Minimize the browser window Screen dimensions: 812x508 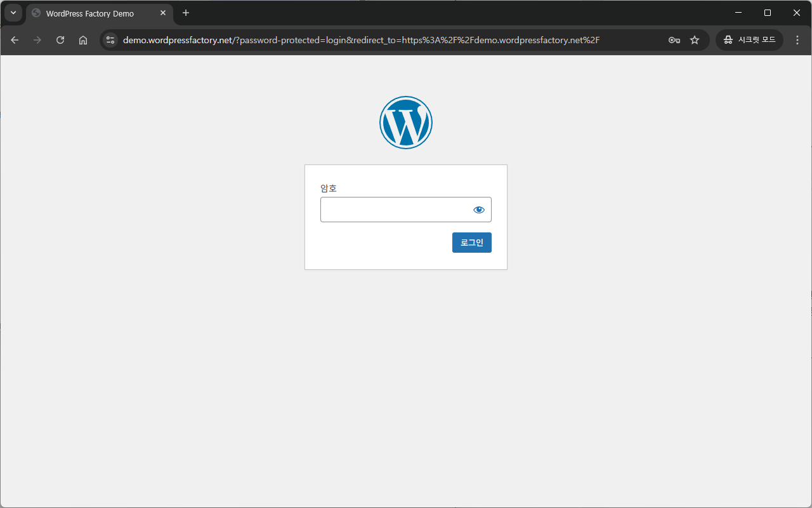[738, 13]
